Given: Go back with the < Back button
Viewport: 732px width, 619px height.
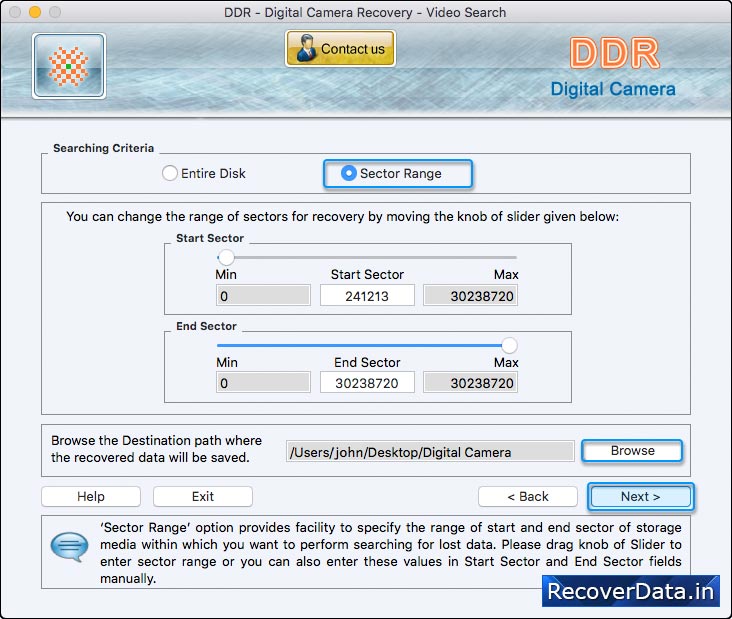Looking at the screenshot, I should [x=528, y=496].
